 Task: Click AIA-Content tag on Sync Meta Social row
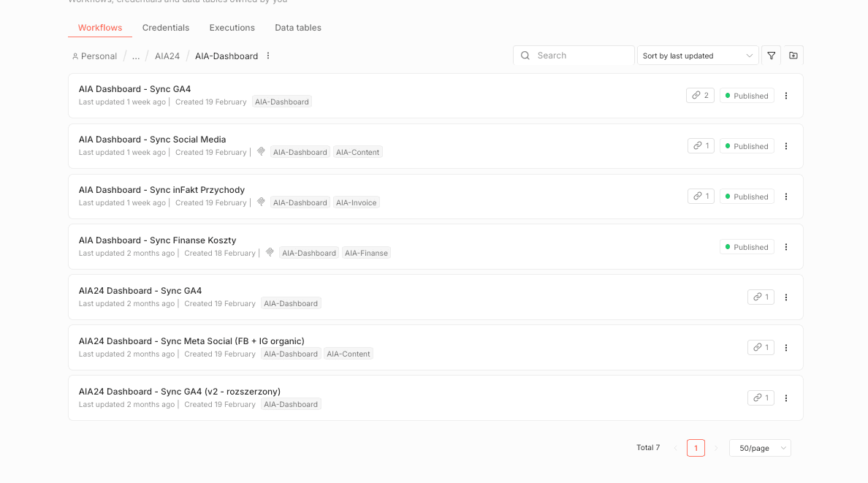pos(349,354)
